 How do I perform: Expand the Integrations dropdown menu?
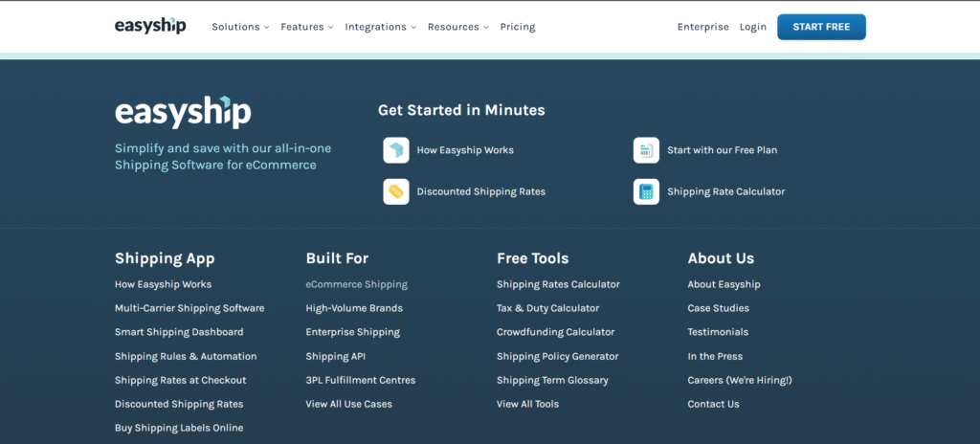pos(381,27)
